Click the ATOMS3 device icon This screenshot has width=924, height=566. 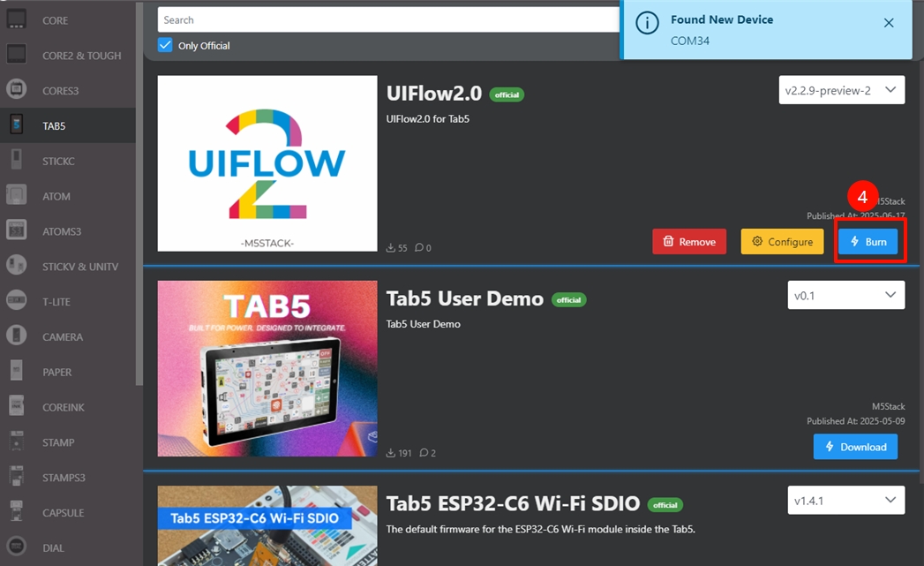(x=17, y=230)
